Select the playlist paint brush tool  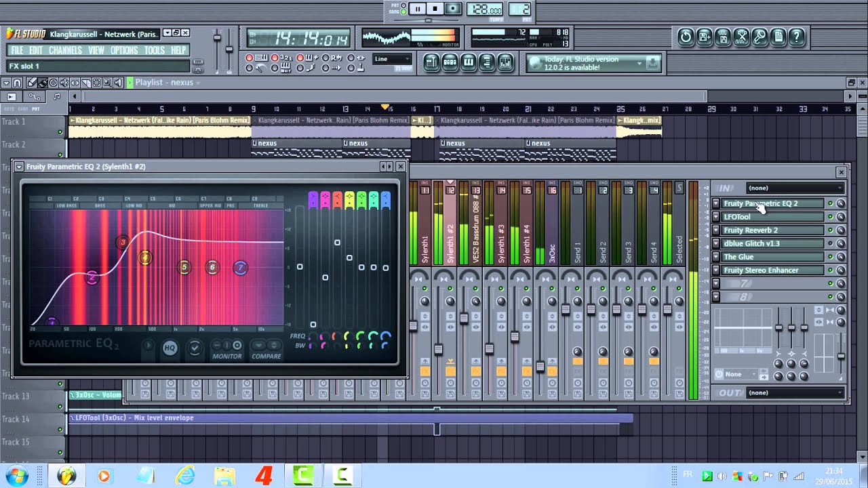pos(42,83)
